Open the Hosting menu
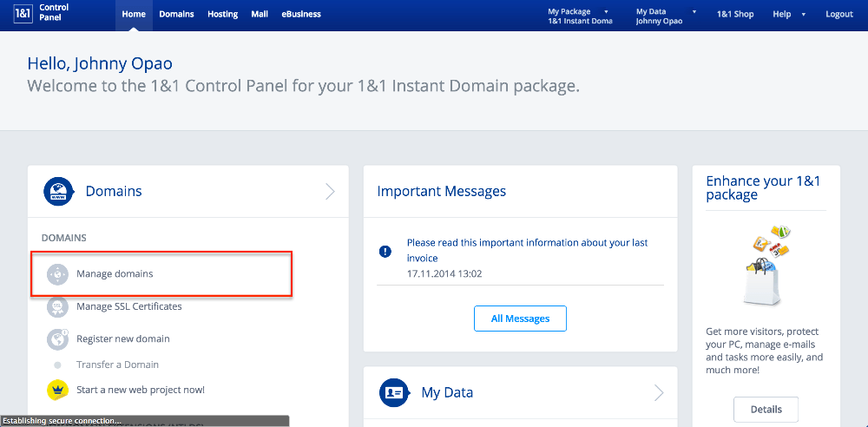This screenshot has height=427, width=868. click(222, 15)
